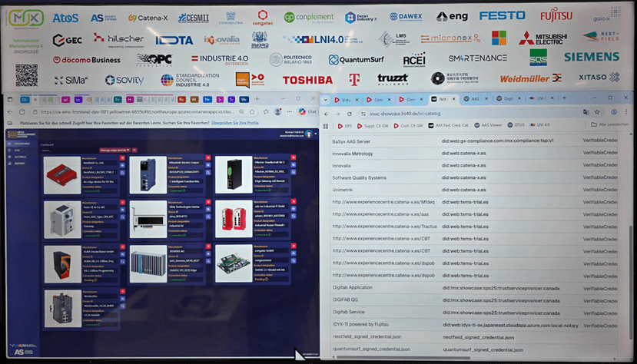Select the SIEMENS industrial PC thumbnail
637x364 pixels.
[x=148, y=263]
